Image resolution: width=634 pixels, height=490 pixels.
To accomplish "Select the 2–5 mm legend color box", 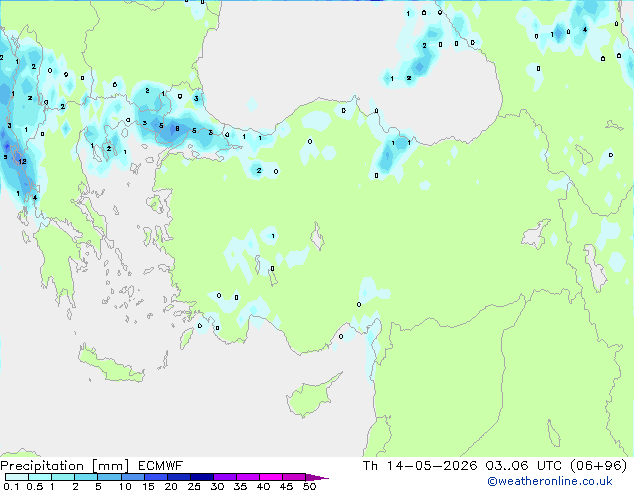I will (86, 477).
